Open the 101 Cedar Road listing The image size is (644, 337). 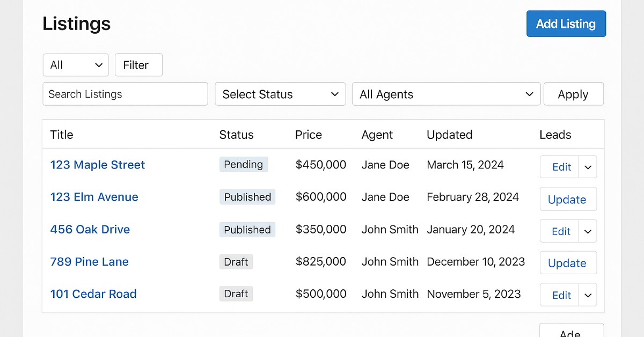click(93, 294)
